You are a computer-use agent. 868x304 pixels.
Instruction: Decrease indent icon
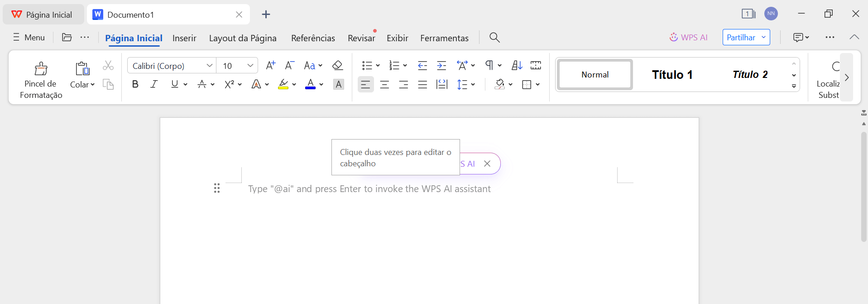[x=422, y=66]
